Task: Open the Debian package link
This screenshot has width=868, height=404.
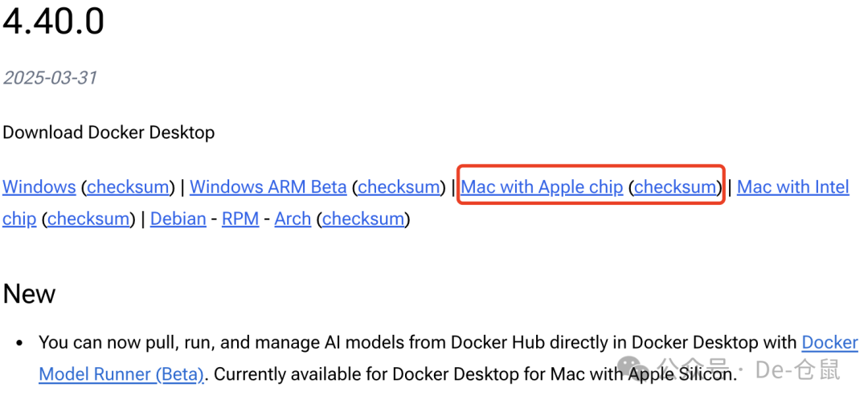Action: coord(178,218)
